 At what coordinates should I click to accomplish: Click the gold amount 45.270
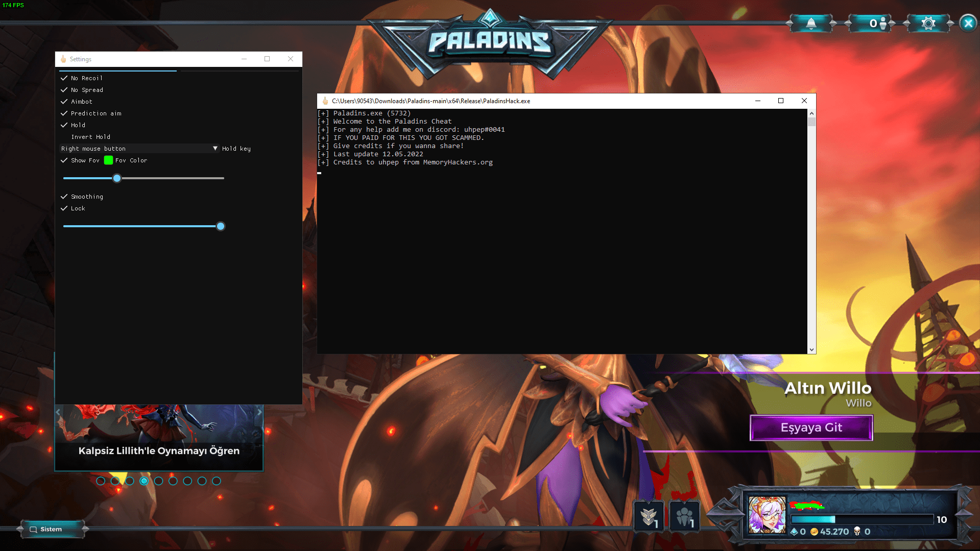coord(834,532)
